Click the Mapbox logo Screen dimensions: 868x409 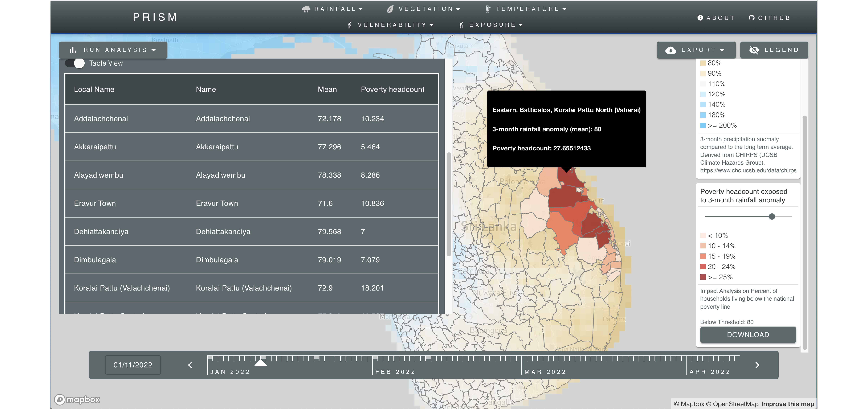tap(77, 400)
